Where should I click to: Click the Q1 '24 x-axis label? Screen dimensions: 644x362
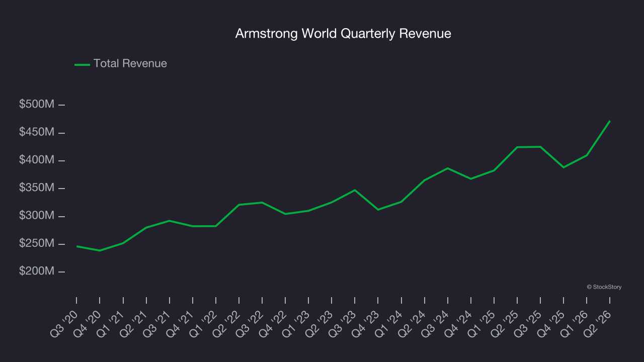point(388,324)
